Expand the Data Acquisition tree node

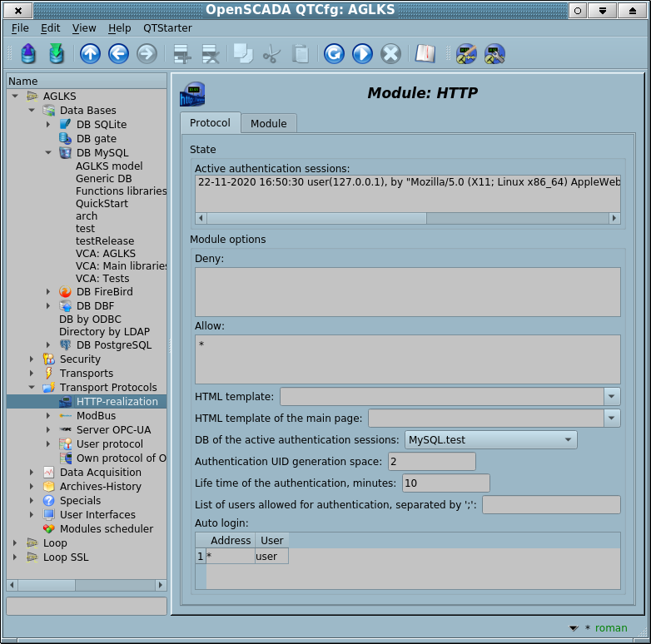coord(32,473)
